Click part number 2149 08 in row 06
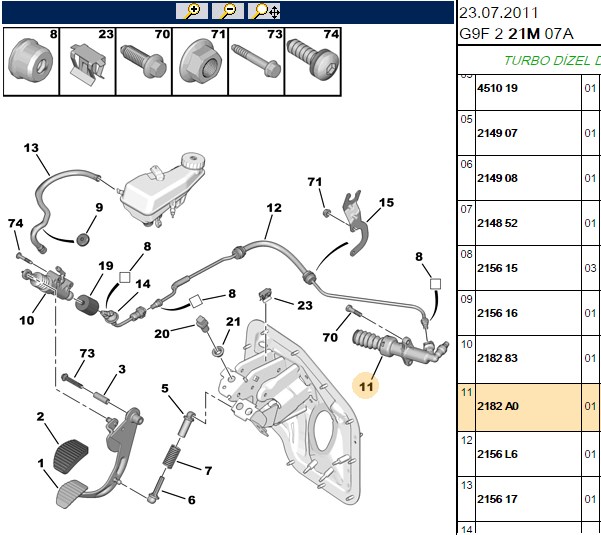The width and height of the screenshot is (601, 535). tap(497, 178)
